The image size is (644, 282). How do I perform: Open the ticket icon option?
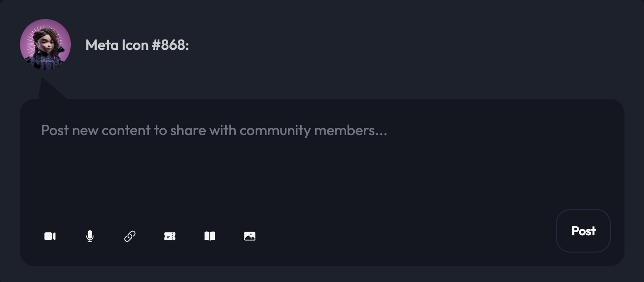170,236
